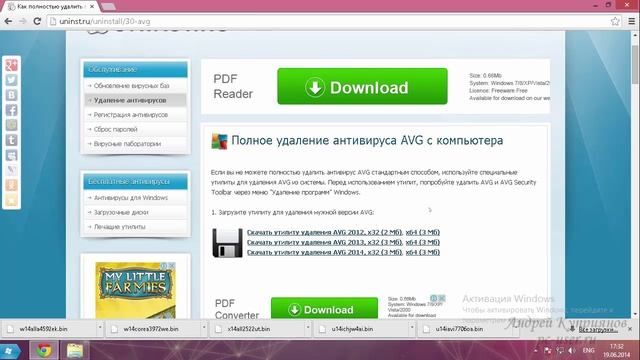640x360 pixels.
Task: Bookmark this page with the star icon
Action: pos(615,21)
